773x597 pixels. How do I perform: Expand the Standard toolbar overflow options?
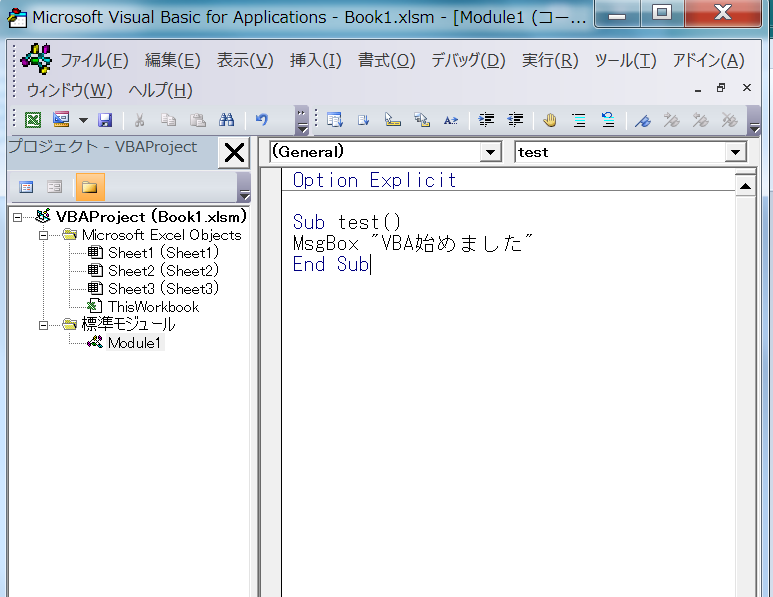pos(301,121)
